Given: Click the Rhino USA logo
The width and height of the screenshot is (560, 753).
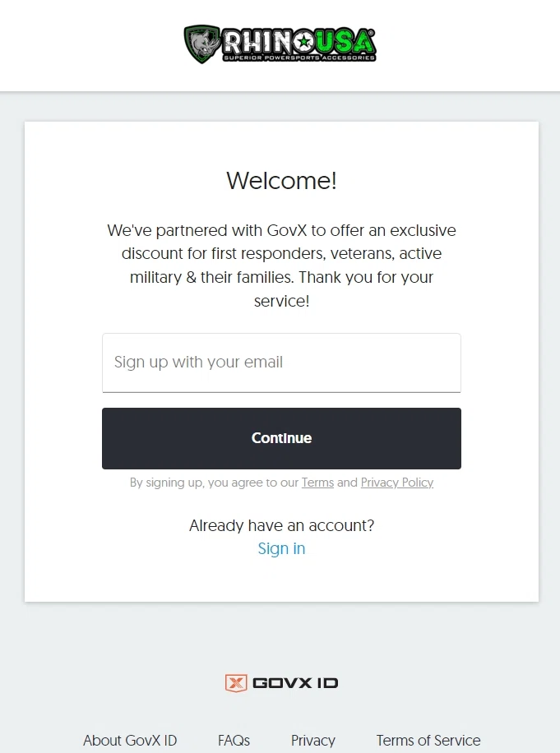Looking at the screenshot, I should coord(280,45).
